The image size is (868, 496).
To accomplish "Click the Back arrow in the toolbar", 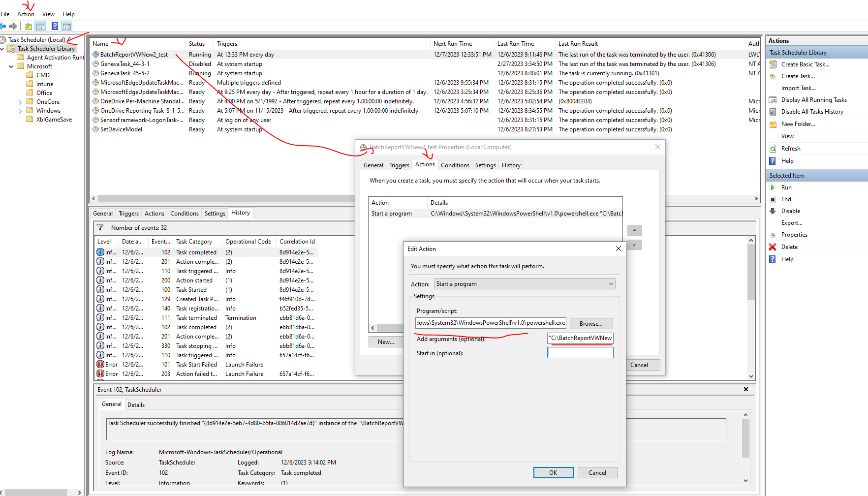I will tap(3, 26).
